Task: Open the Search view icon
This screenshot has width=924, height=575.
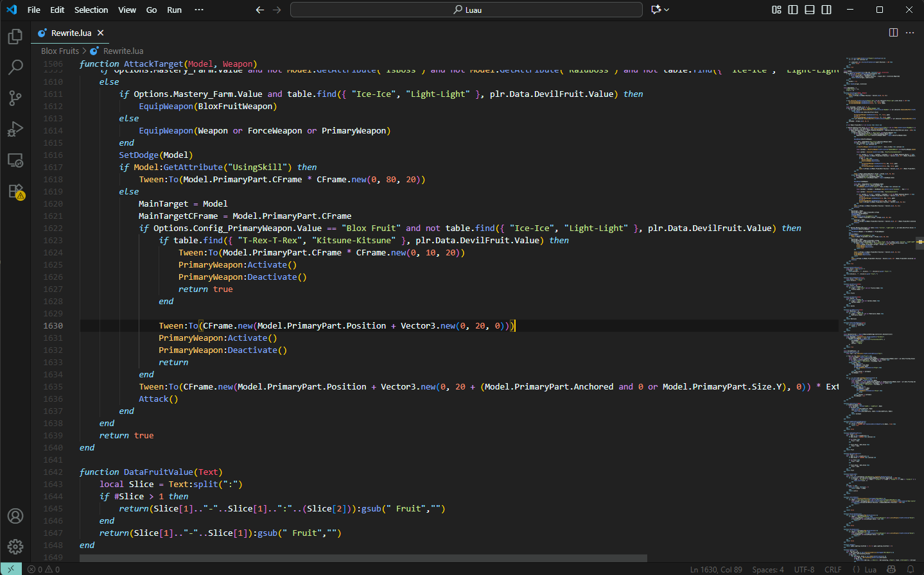Action: [15, 67]
